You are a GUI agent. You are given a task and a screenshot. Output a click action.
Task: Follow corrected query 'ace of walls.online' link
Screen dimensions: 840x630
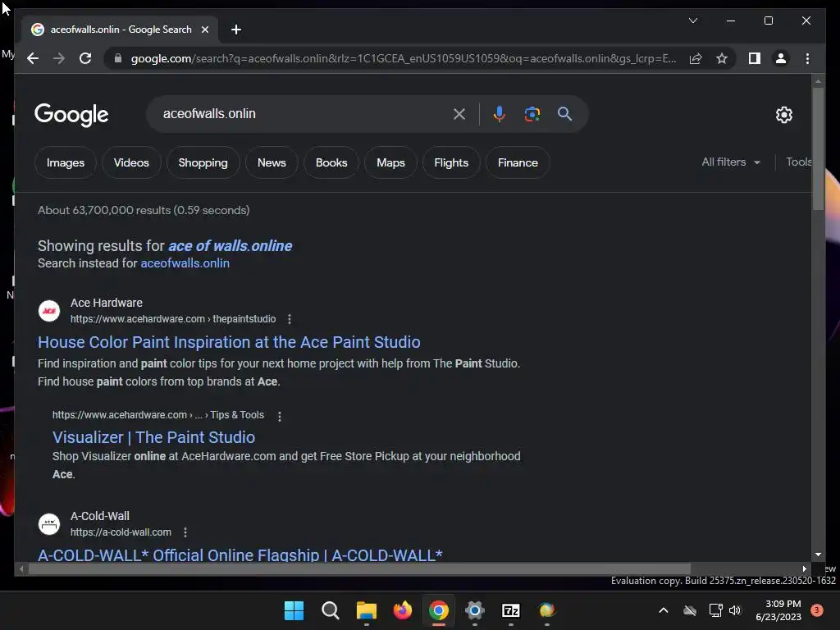(x=231, y=246)
